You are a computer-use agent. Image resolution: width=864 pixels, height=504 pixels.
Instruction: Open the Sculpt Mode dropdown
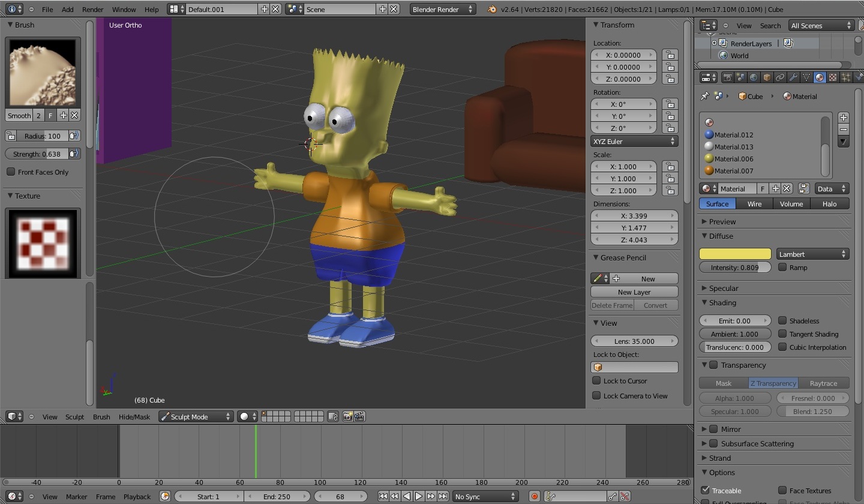click(x=196, y=416)
